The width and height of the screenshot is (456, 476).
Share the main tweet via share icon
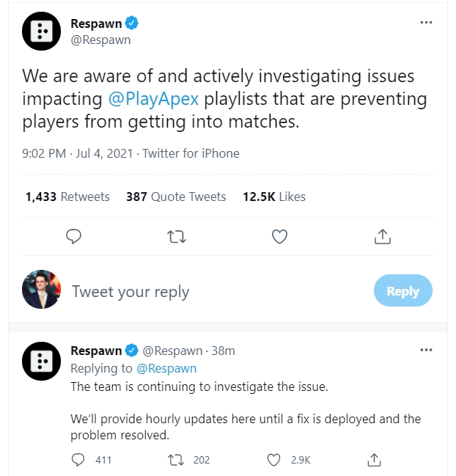[x=381, y=236]
